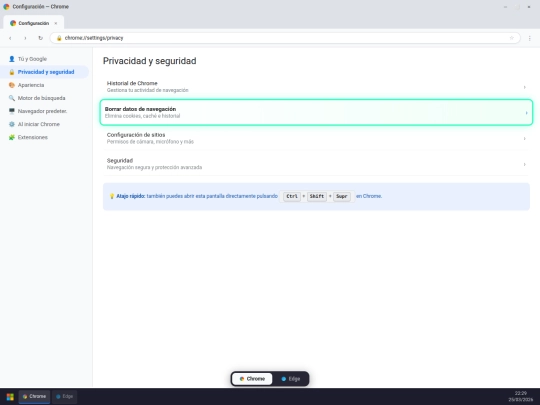This screenshot has height=405, width=540.
Task: Click the Privacidad y seguridad lock icon
Action: 12,72
